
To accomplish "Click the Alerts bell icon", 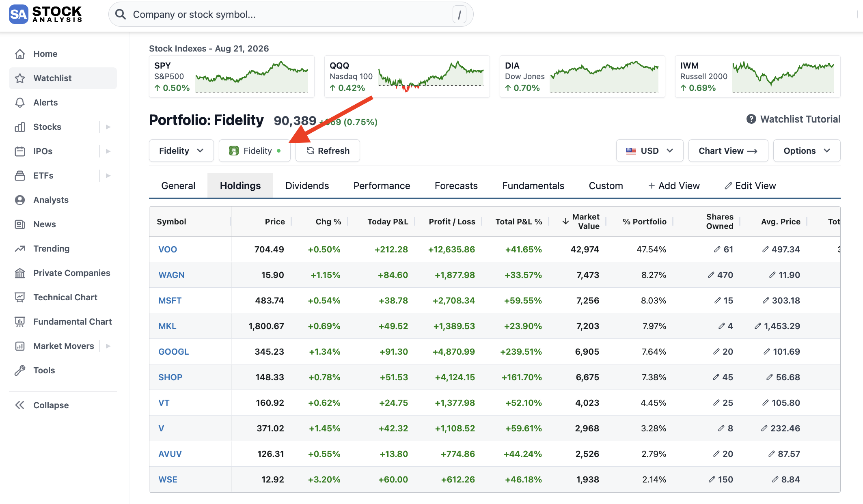I will 20,103.
